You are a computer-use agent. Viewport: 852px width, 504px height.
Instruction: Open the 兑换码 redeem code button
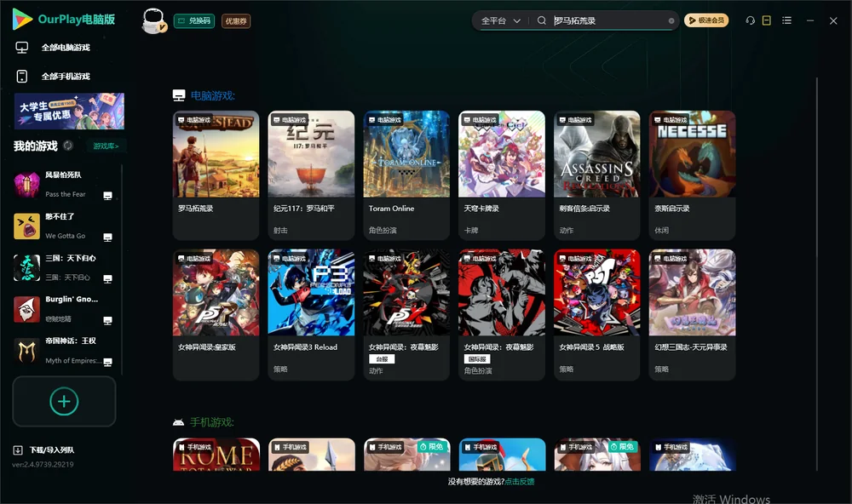(194, 20)
